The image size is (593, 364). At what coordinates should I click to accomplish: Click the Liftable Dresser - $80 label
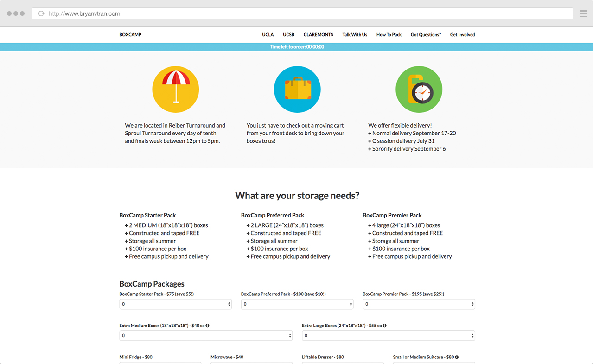tap(323, 357)
